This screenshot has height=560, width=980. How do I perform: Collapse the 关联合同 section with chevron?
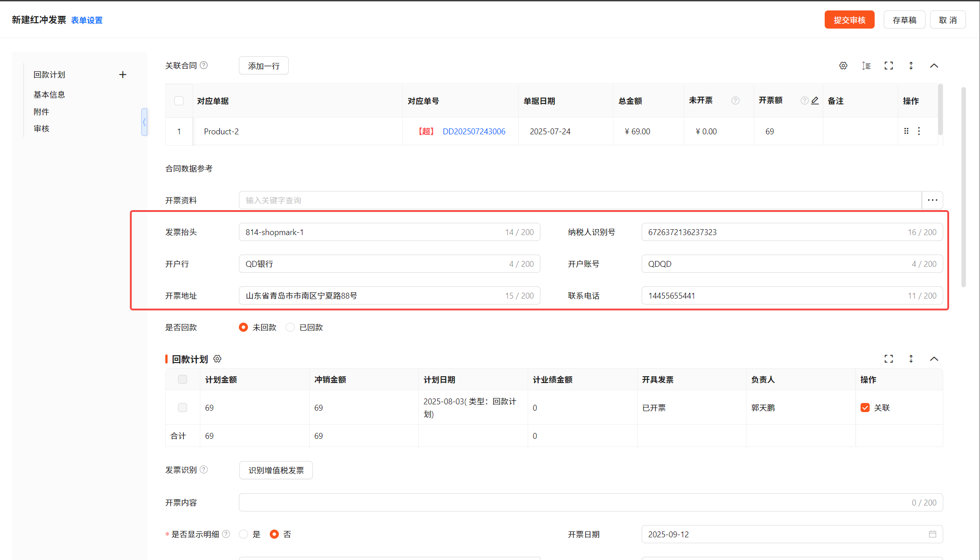tap(934, 66)
